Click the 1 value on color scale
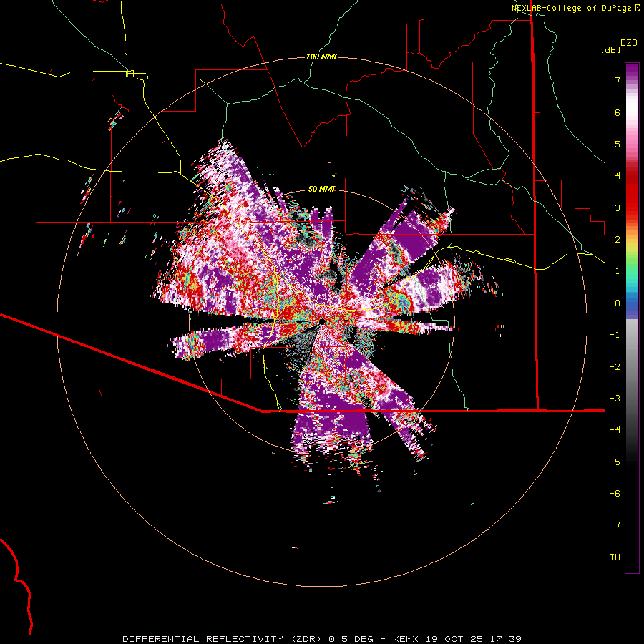The height and width of the screenshot is (644, 644). (x=618, y=271)
